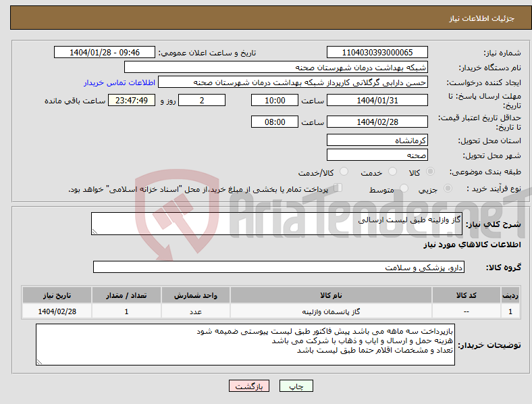Viewport: 532px width, 404px height.
Task: Click the response deadline time 10:00
Action: (275, 100)
